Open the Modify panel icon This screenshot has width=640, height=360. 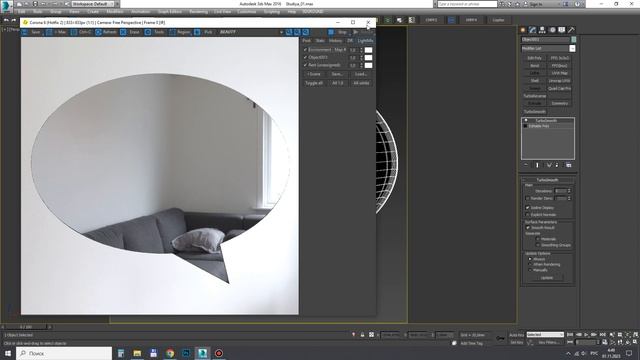[533, 30]
